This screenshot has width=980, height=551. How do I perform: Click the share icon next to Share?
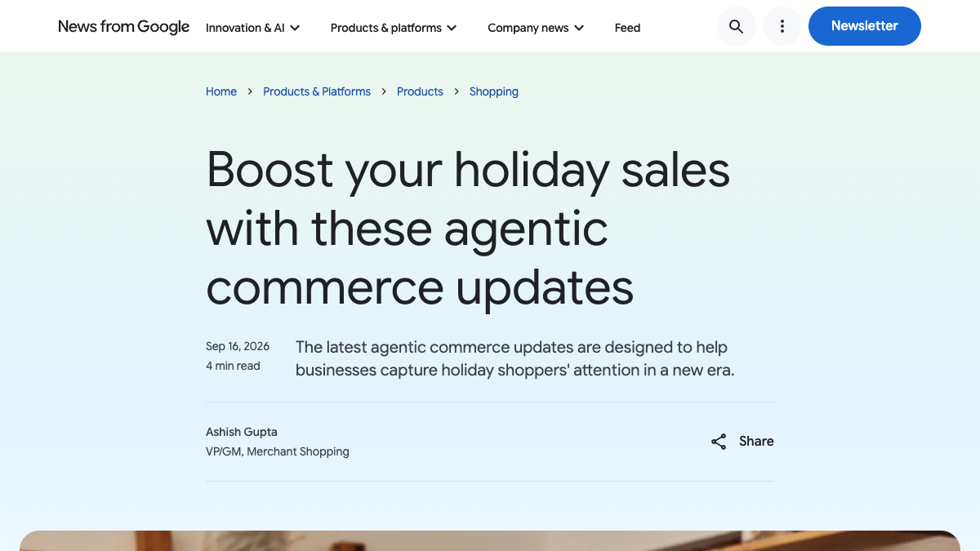719,442
